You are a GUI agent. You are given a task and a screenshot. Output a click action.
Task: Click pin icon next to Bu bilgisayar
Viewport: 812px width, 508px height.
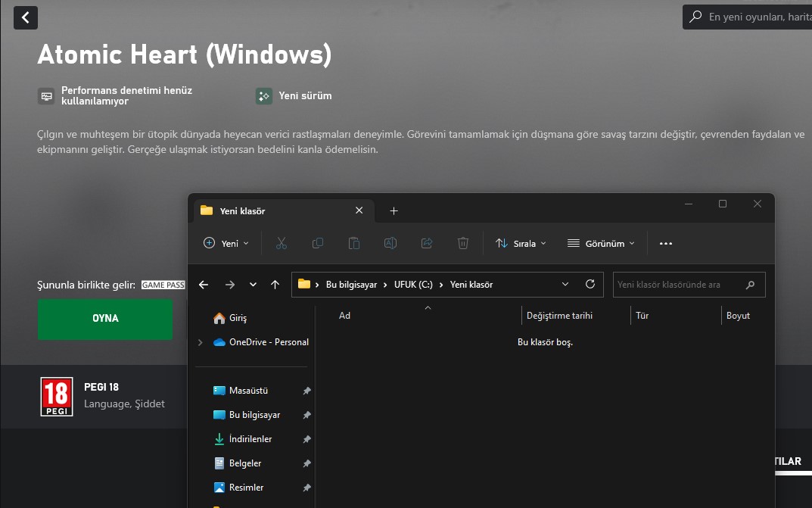306,415
